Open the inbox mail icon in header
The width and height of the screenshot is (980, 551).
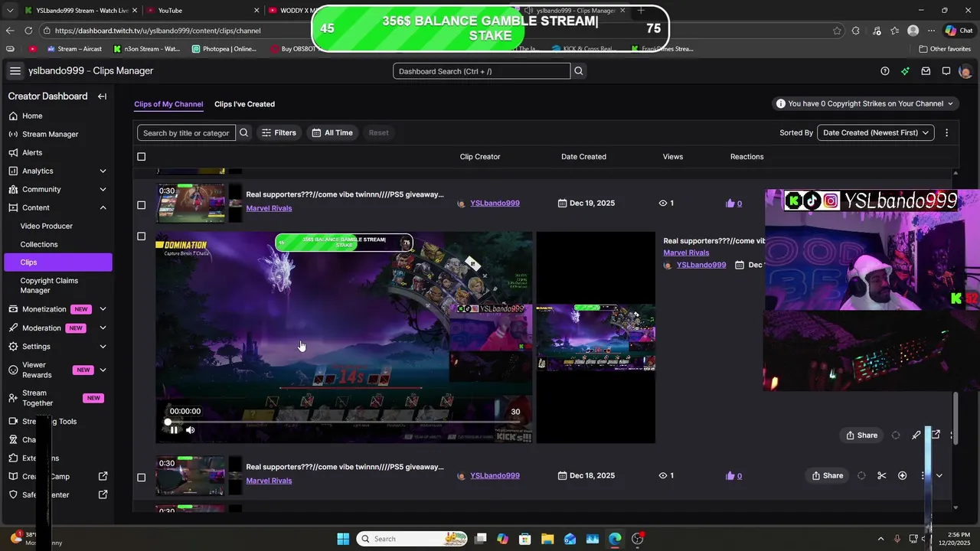tap(926, 71)
